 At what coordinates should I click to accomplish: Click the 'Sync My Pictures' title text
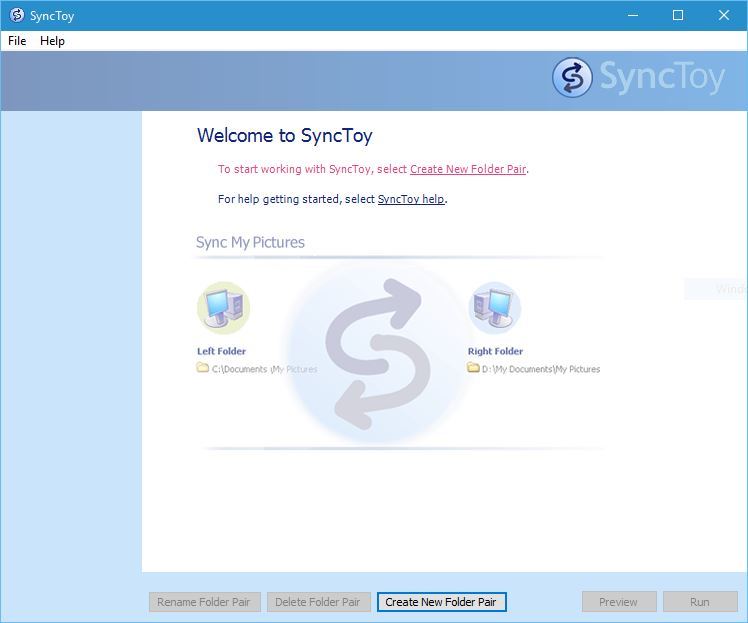pyautogui.click(x=250, y=242)
